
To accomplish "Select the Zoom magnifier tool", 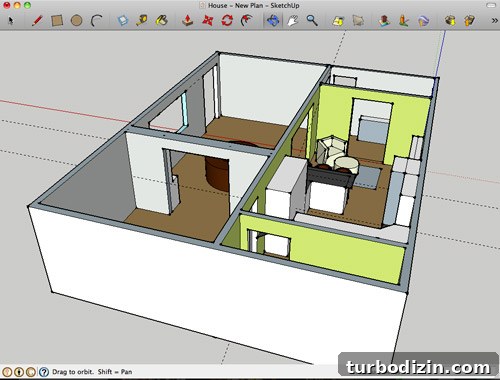I will [312, 21].
